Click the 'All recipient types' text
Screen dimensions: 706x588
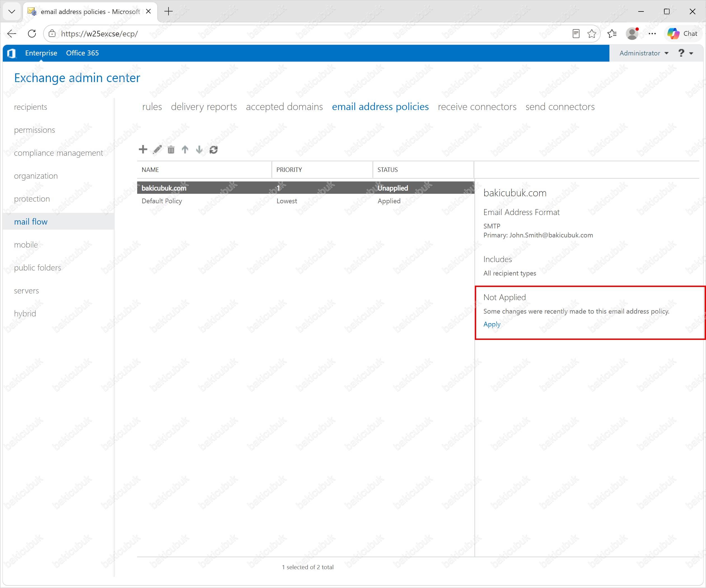click(x=510, y=273)
